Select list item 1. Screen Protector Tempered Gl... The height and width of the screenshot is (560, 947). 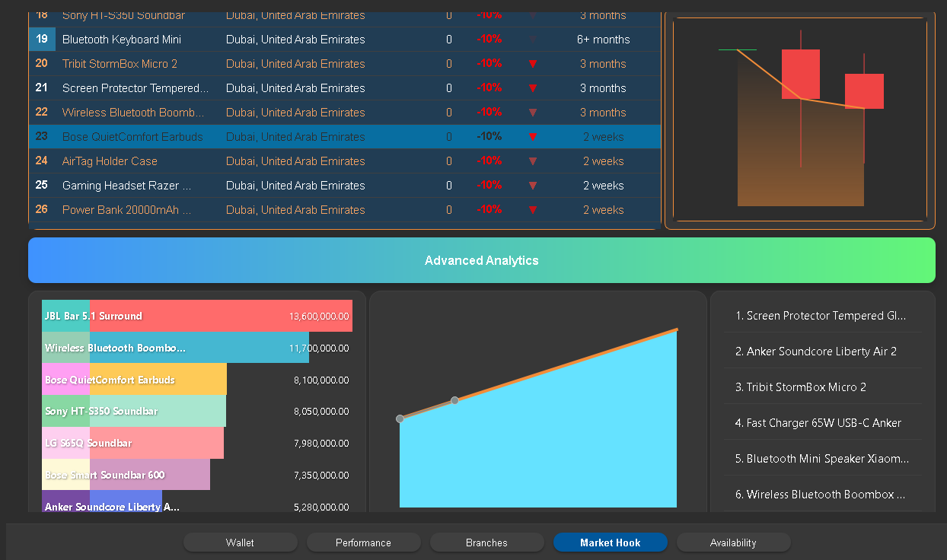tap(823, 316)
